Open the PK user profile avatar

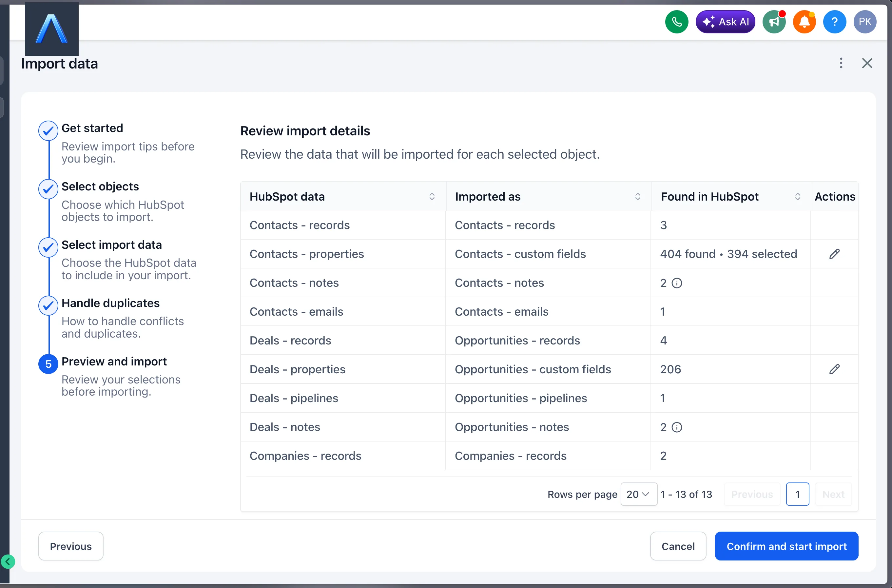click(865, 22)
